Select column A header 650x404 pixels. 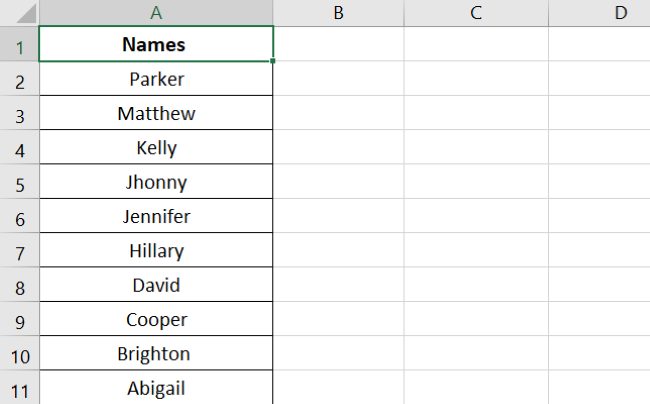pos(156,13)
